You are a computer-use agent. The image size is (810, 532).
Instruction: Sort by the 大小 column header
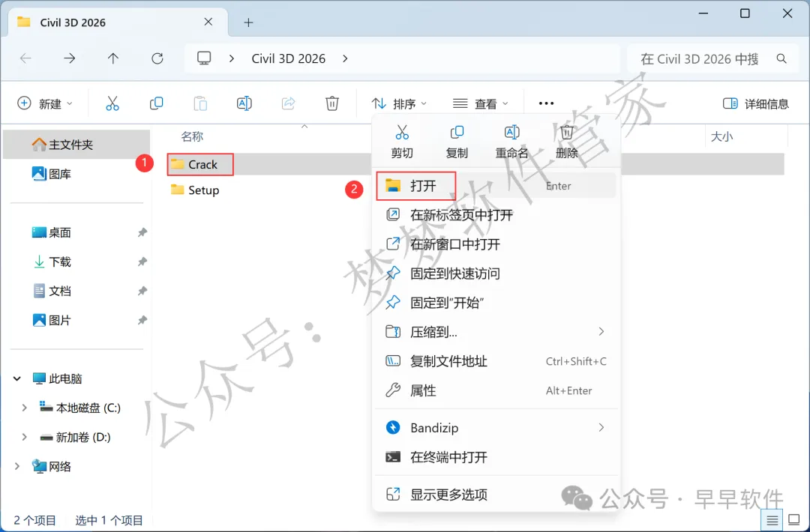click(x=721, y=136)
